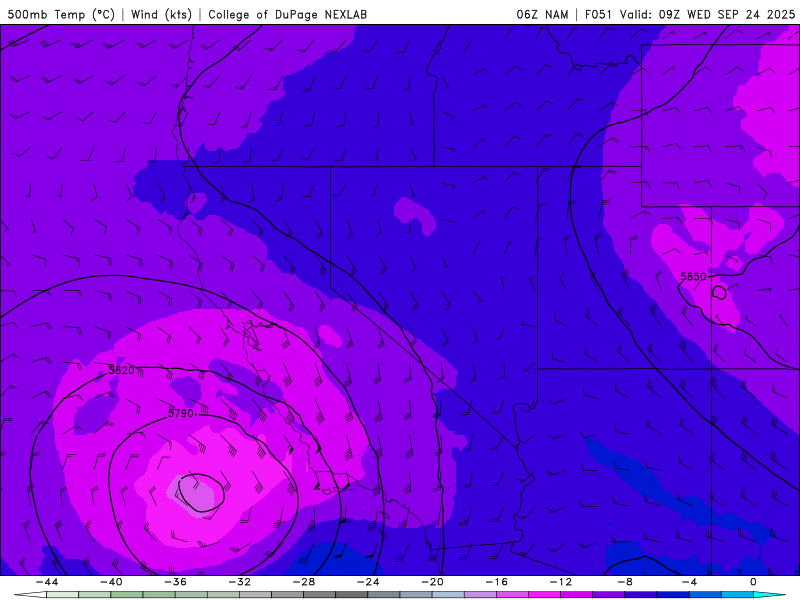This screenshot has height=600, width=800.
Task: Click the -16 value on the color scale
Action: click(x=496, y=582)
